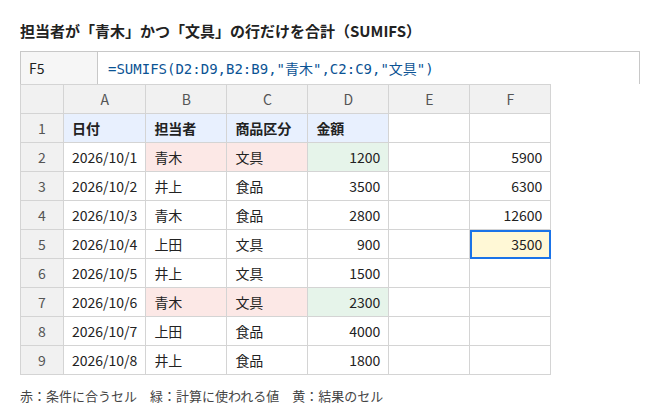Select row 9 header
Screen dimensions: 660x419
click(42, 361)
